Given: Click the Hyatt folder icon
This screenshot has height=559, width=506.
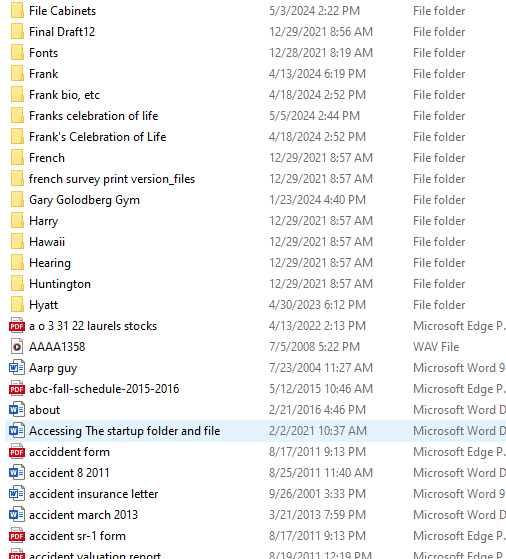Looking at the screenshot, I should (17, 305).
